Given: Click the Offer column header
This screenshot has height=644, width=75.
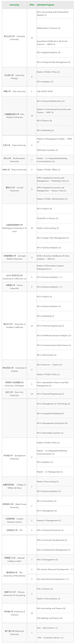Looking at the screenshot, I should tap(32, 5).
